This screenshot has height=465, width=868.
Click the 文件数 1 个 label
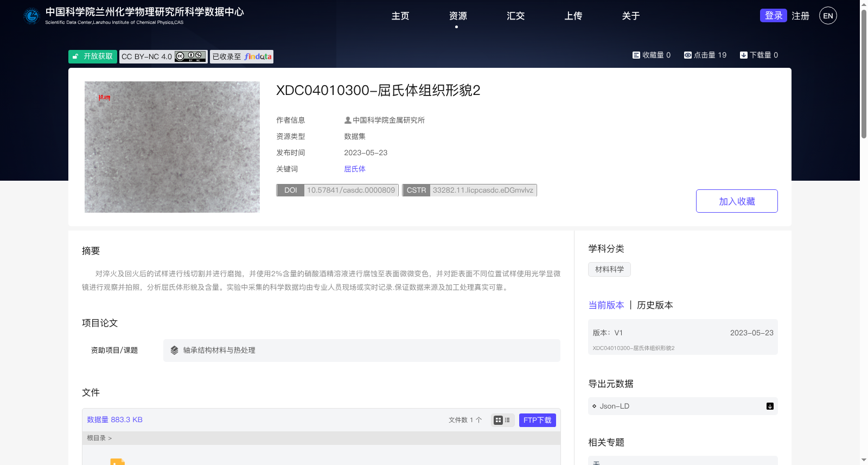point(465,420)
